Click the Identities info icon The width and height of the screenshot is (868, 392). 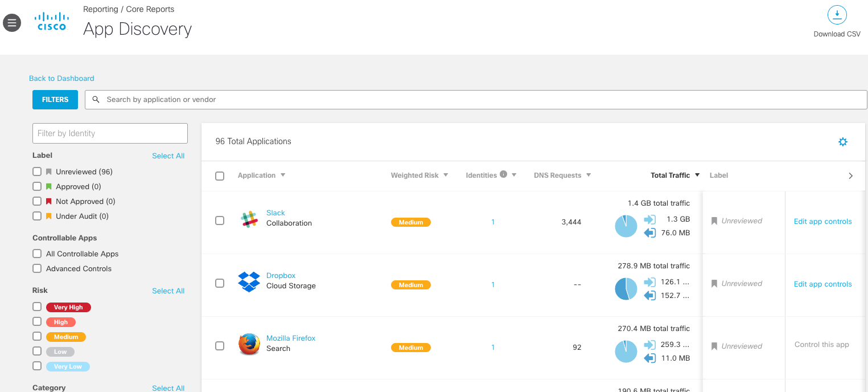tap(503, 174)
